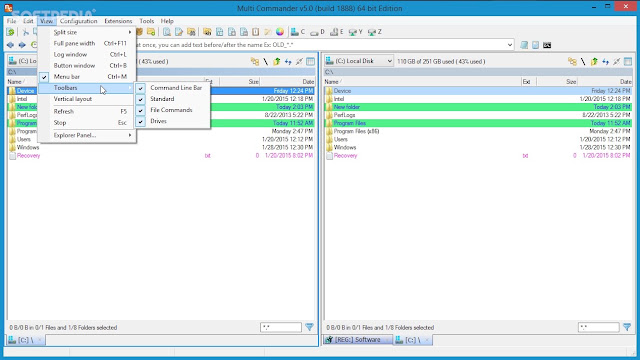Open the command prompt icon beside the command line
Screen dimensions: 640x360
547,45
